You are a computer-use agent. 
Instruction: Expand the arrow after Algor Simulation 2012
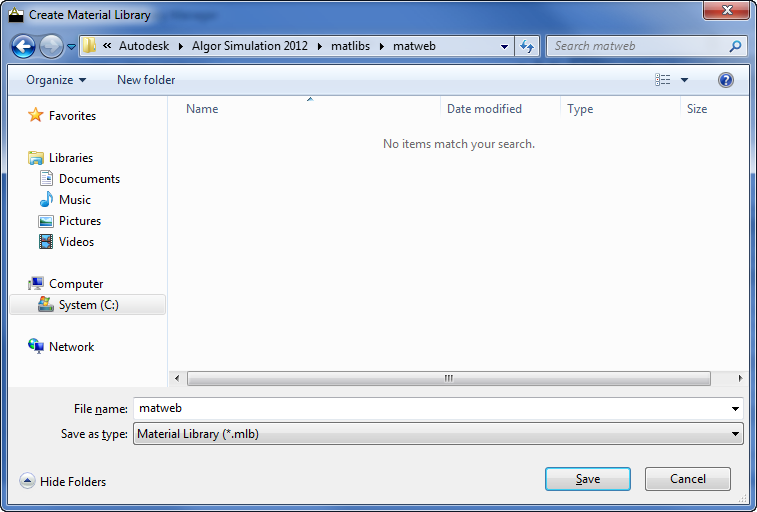pos(320,46)
